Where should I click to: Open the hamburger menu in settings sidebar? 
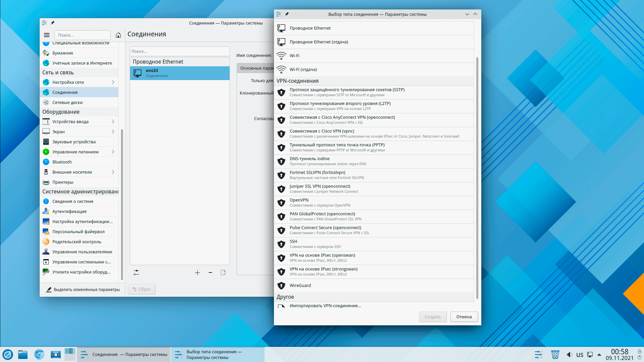(x=47, y=35)
